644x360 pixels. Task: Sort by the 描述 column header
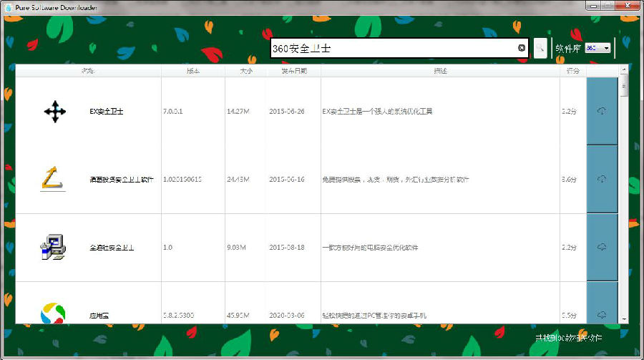coord(440,71)
